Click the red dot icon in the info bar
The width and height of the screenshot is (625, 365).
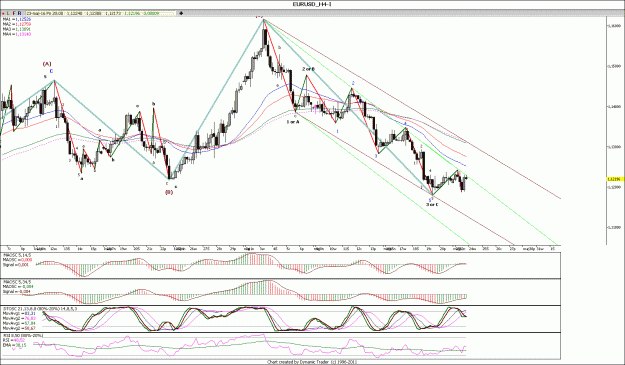(3, 14)
